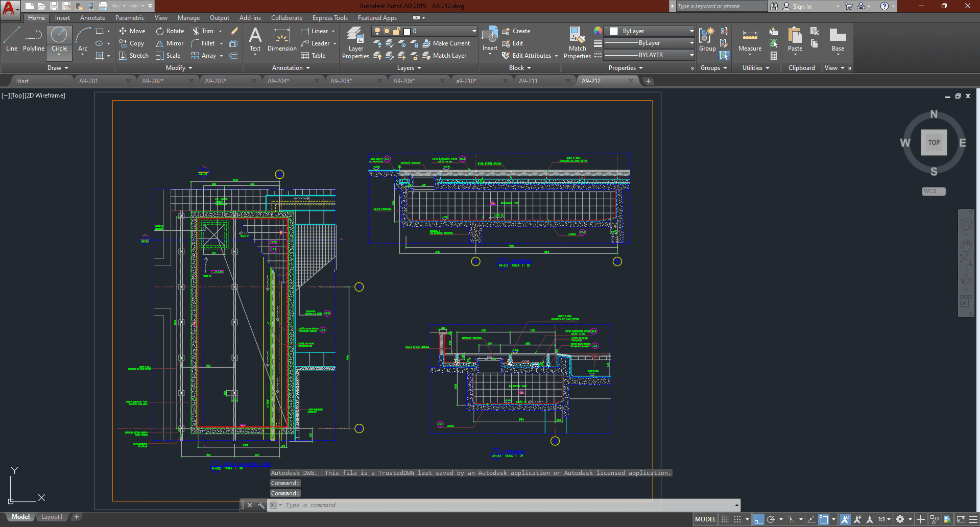
Task: Toggle grid display in status bar
Action: (x=725, y=519)
